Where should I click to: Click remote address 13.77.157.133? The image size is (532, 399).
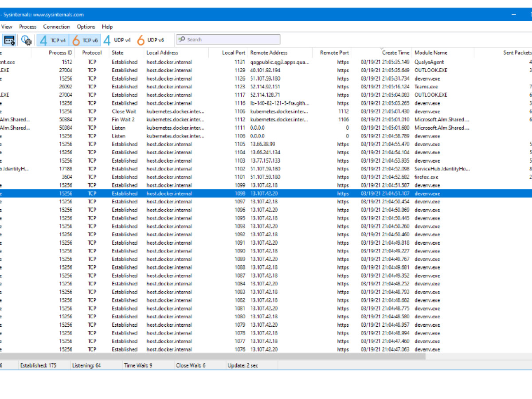pyautogui.click(x=265, y=160)
